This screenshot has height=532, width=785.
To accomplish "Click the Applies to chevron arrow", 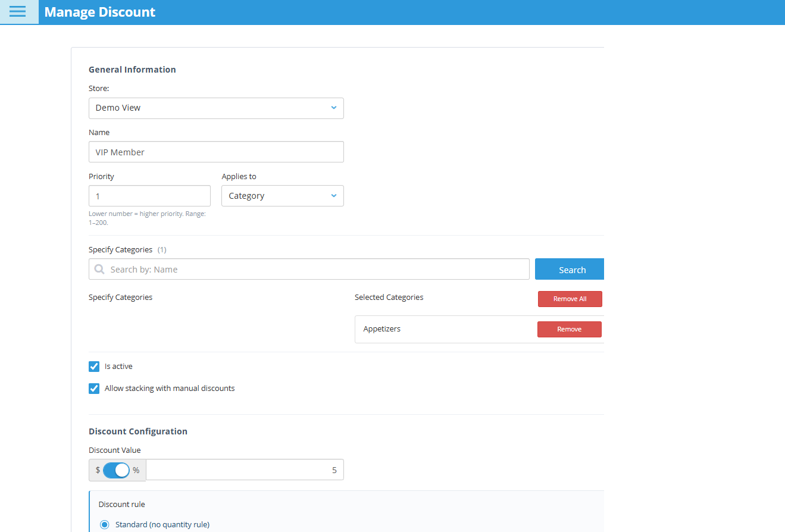I will pos(333,196).
